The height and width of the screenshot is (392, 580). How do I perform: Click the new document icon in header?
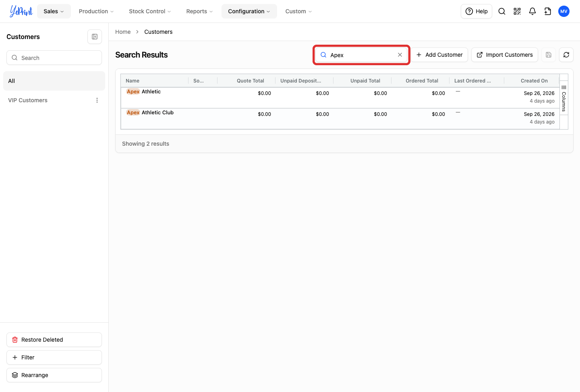click(x=548, y=11)
